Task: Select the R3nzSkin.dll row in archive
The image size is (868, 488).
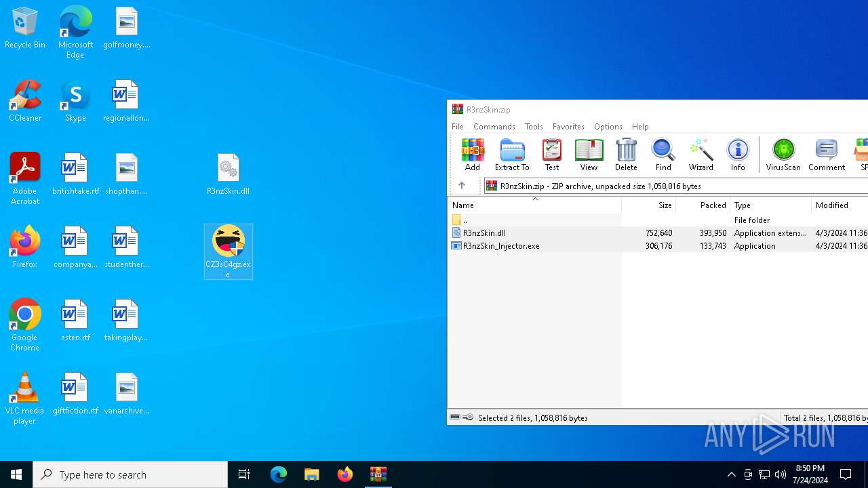Action: tap(658, 232)
